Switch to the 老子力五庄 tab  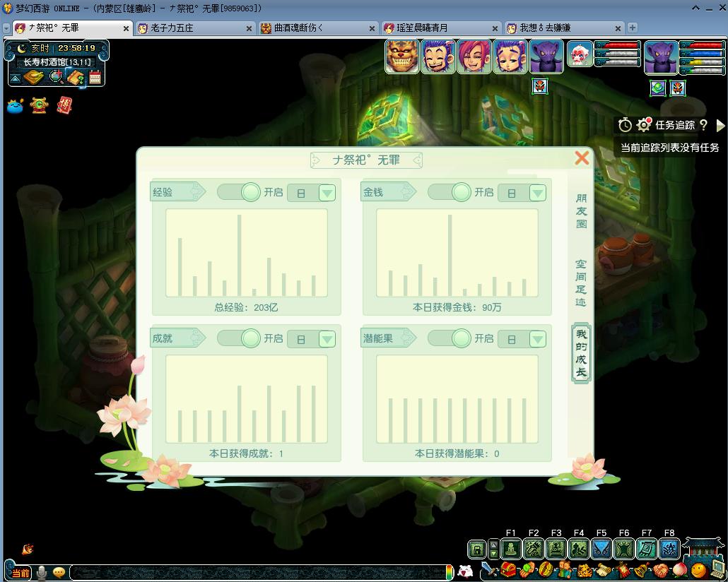(x=195, y=28)
